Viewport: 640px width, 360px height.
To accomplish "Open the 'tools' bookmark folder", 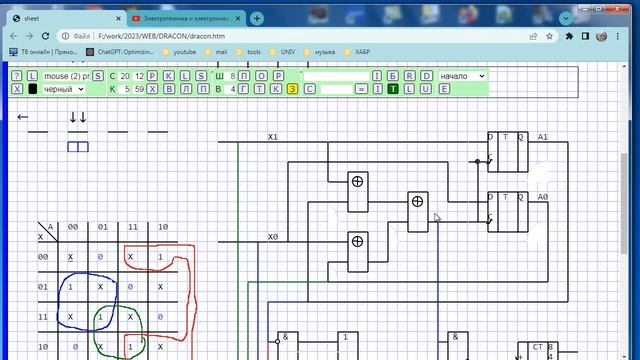I will click(x=248, y=52).
